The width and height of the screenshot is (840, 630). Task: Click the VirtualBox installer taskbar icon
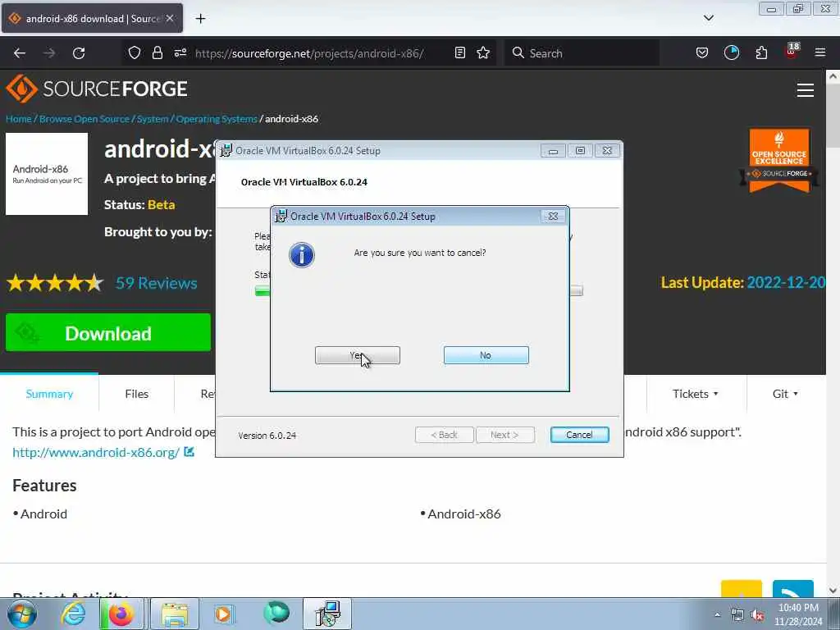[x=328, y=614]
